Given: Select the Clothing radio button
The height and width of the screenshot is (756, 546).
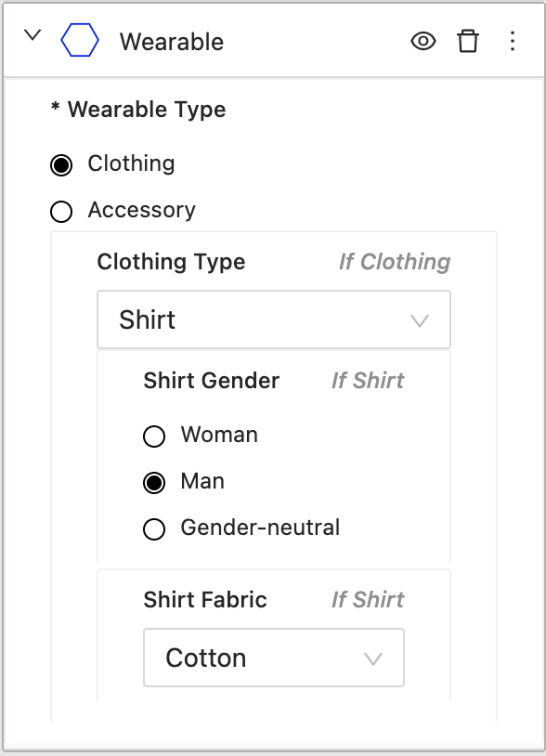Looking at the screenshot, I should coord(61,165).
